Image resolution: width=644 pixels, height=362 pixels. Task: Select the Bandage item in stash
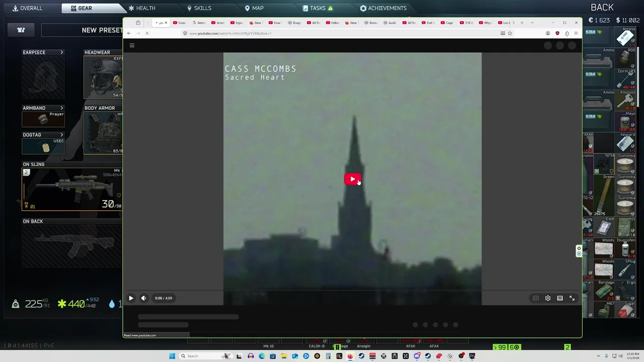point(604,291)
